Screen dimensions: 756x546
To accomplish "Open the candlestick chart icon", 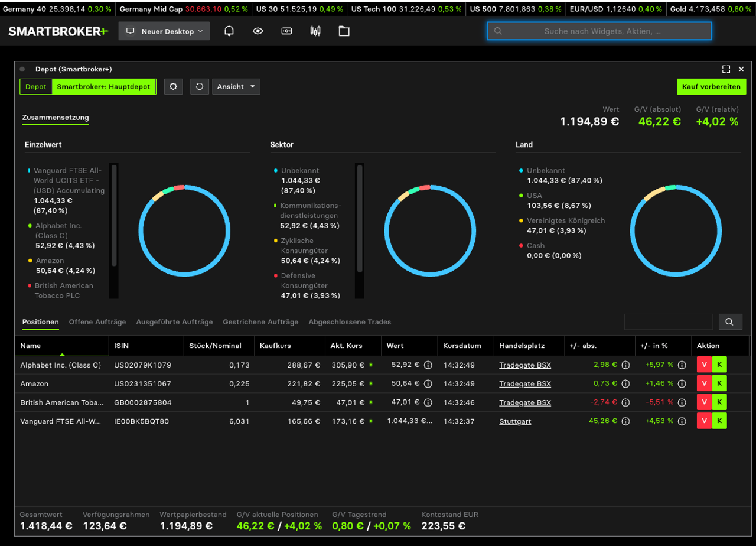I will click(315, 31).
